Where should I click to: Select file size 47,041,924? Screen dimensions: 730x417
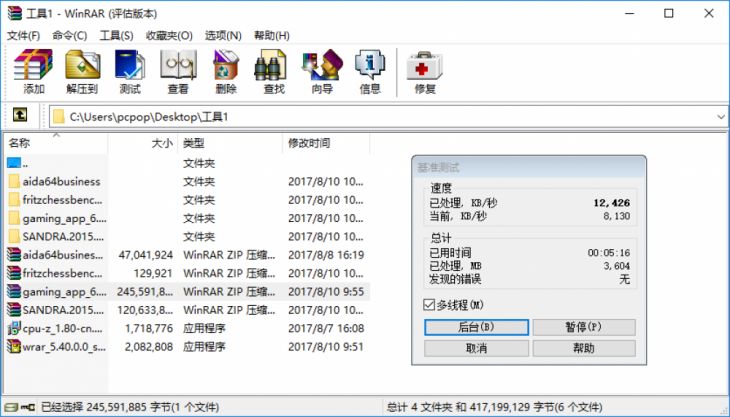click(x=146, y=255)
